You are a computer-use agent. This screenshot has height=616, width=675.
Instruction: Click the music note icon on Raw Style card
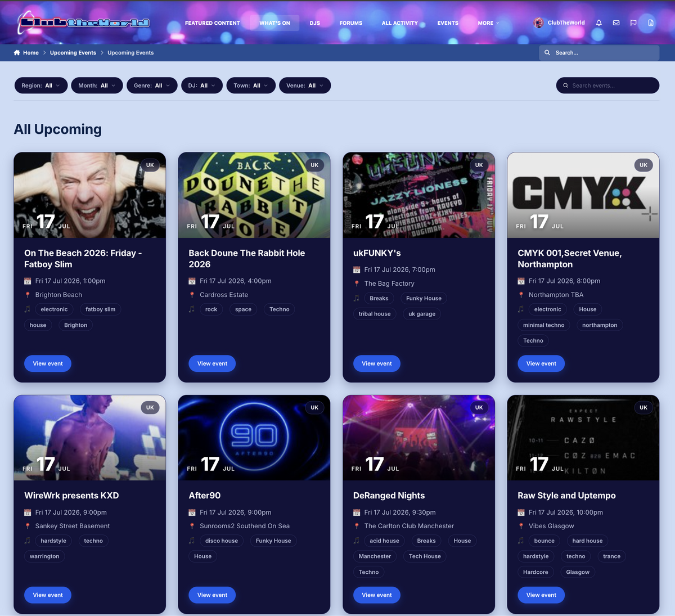[521, 541]
